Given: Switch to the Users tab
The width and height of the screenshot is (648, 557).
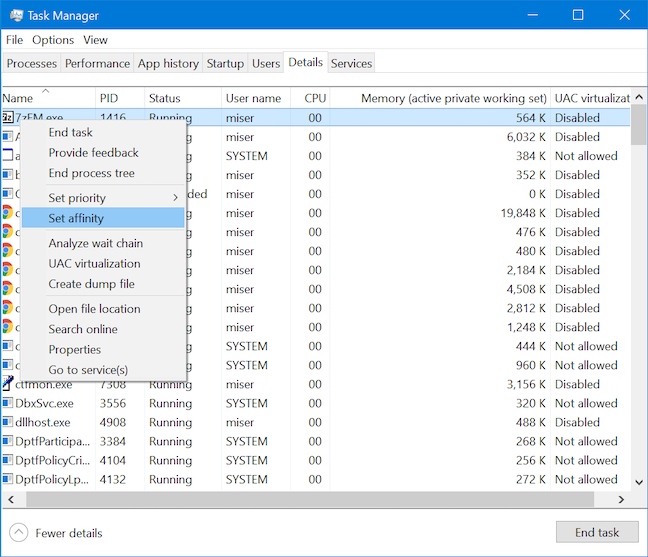Looking at the screenshot, I should [x=266, y=63].
